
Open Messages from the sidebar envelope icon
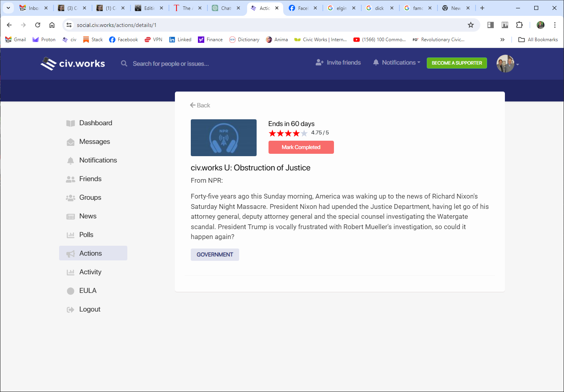(71, 142)
